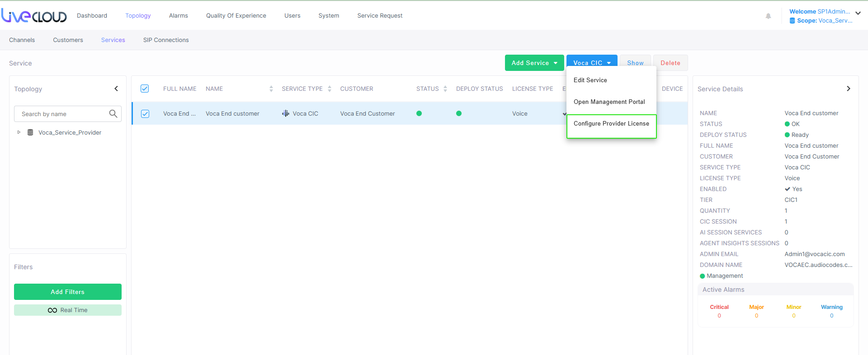Viewport: 868px width, 355px height.
Task: Expand the Voca_Service_Provider tree node
Action: 19,132
